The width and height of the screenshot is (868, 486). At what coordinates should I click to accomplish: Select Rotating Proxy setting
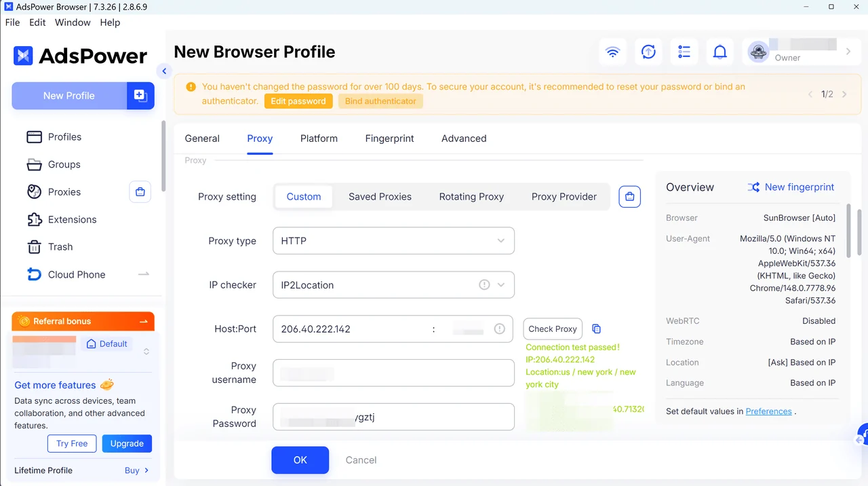tap(471, 197)
